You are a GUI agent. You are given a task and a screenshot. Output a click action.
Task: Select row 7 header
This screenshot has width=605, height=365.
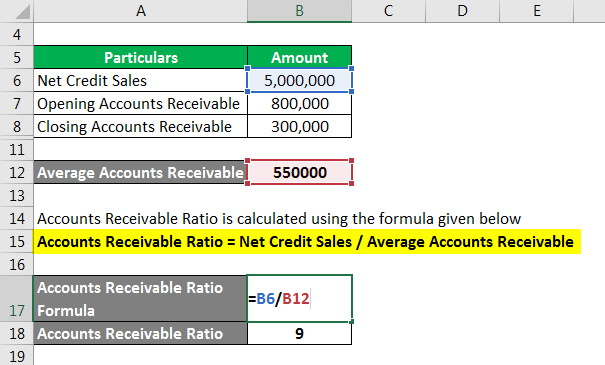(17, 103)
